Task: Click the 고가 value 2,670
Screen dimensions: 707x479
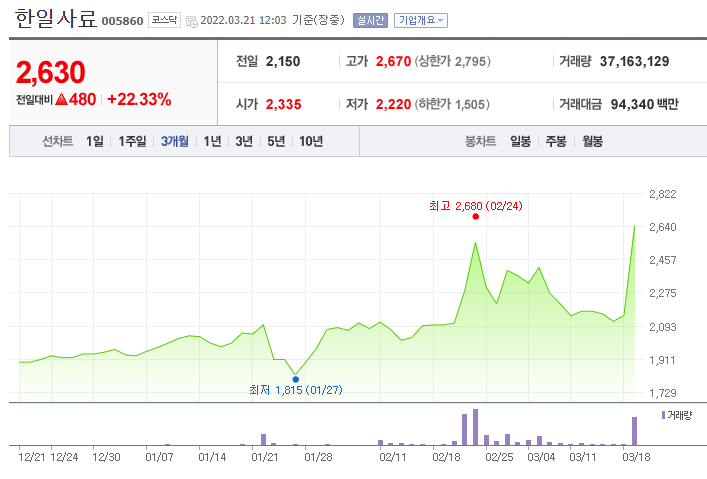Action: (x=393, y=61)
